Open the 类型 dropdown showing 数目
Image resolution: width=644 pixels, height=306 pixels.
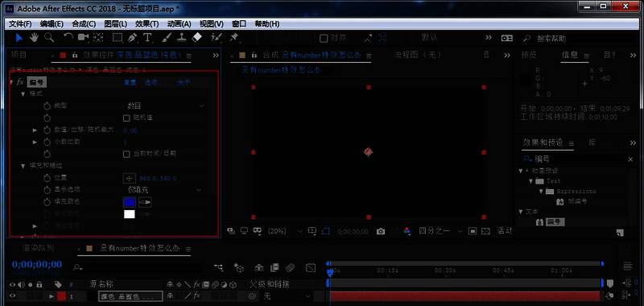point(165,106)
